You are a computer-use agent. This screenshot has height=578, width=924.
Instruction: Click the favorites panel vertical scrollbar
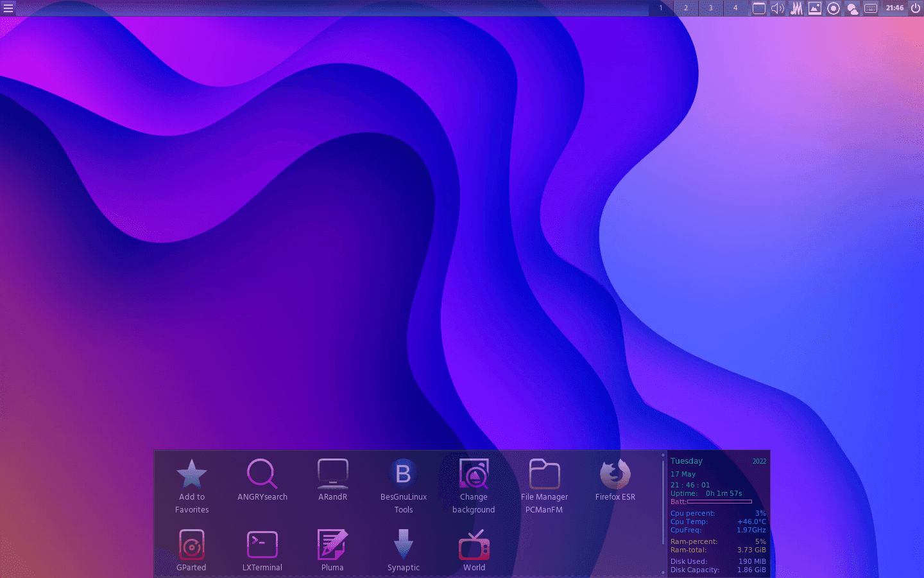[663, 514]
